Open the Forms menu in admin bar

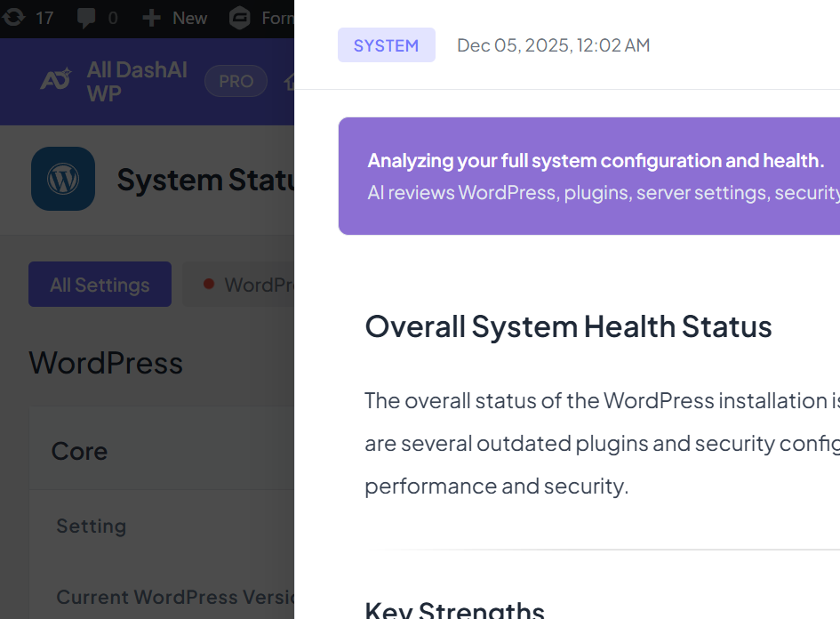tap(277, 18)
